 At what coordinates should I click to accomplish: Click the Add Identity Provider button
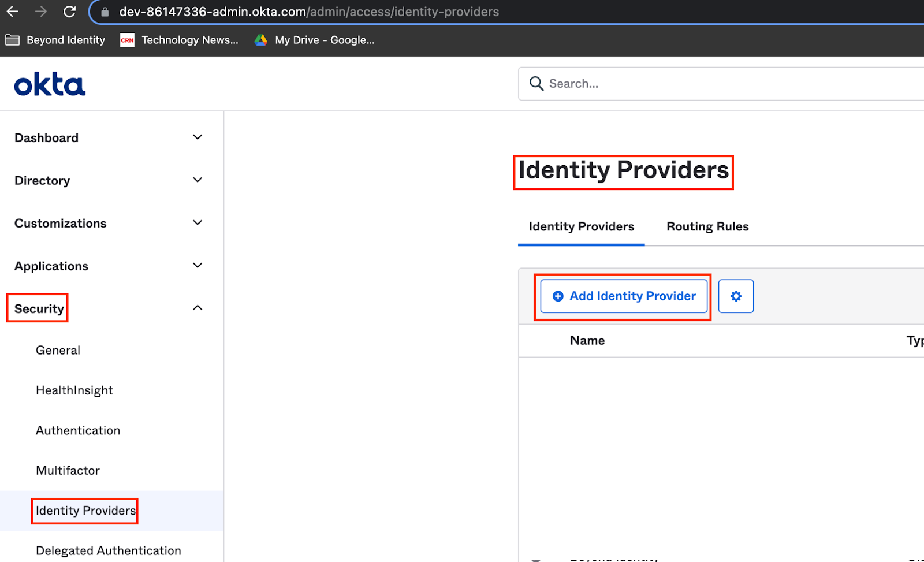(624, 296)
